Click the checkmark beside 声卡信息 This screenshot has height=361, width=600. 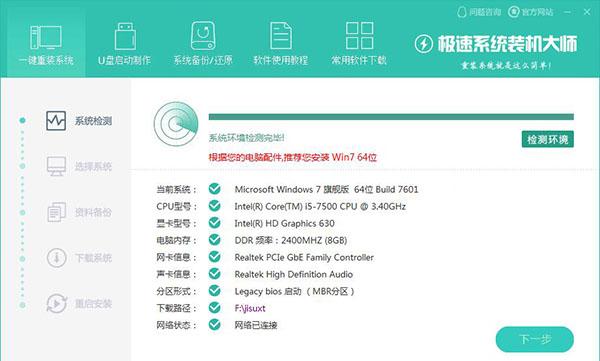215,274
